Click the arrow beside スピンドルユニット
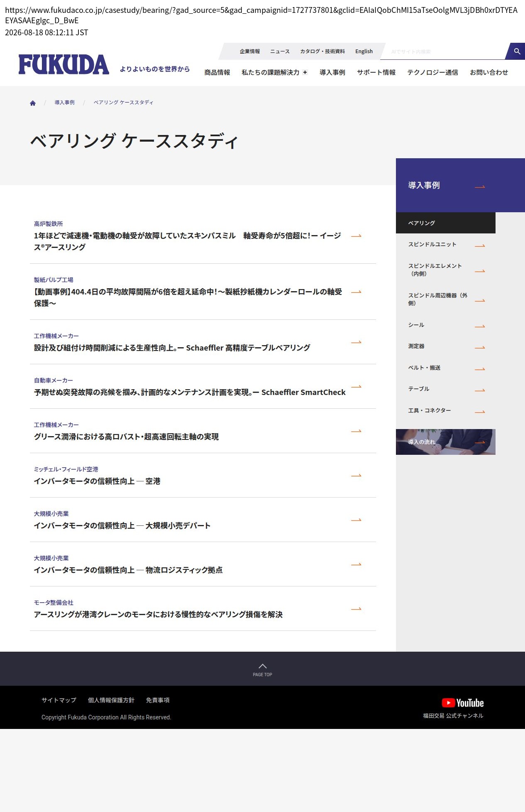The height and width of the screenshot is (812, 525). (x=480, y=245)
